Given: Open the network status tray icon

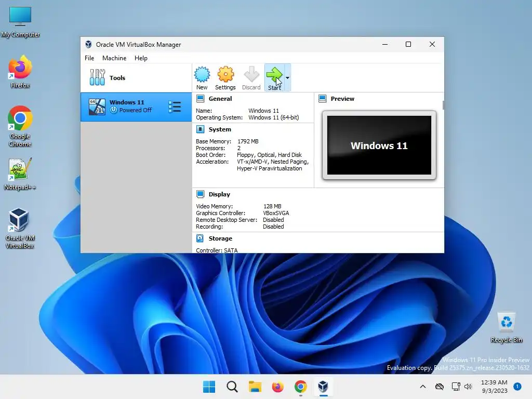Looking at the screenshot, I should (x=456, y=387).
